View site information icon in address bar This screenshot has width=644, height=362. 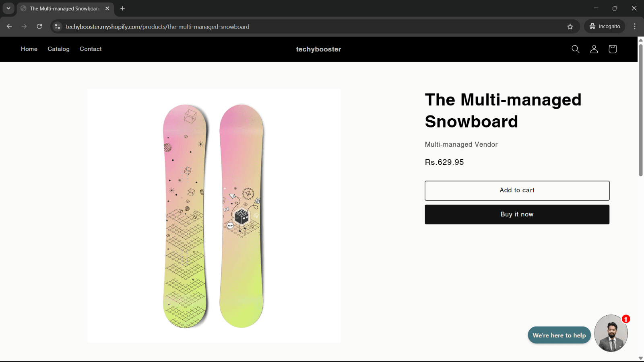58,27
